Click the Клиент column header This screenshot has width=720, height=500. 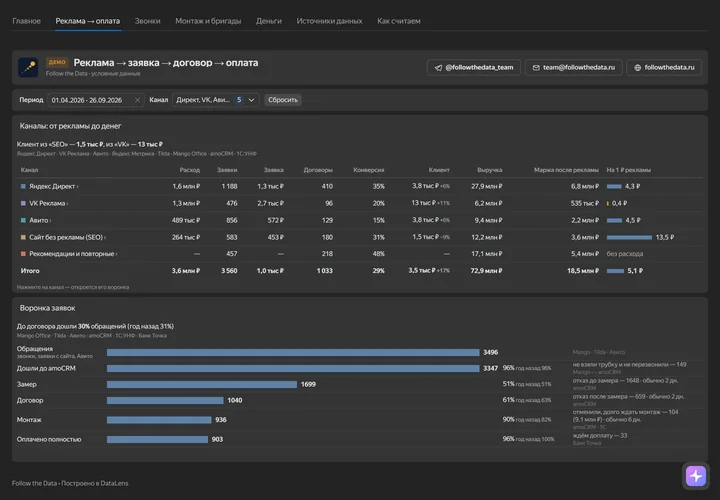pyautogui.click(x=439, y=170)
